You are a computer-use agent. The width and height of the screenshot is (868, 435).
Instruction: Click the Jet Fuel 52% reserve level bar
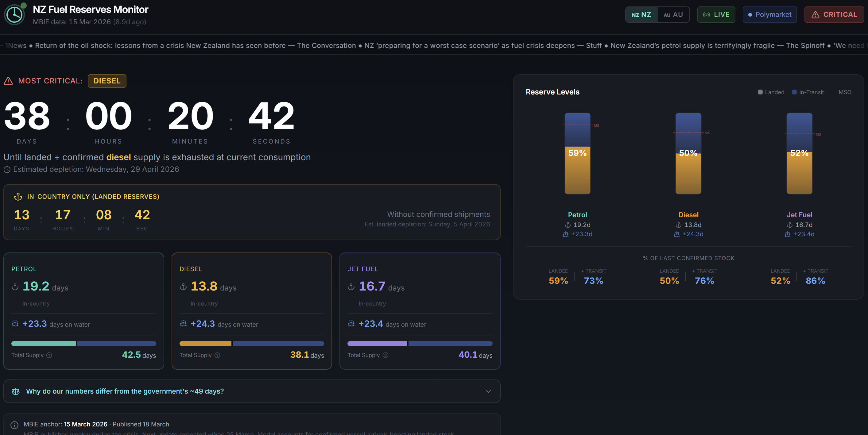(799, 153)
